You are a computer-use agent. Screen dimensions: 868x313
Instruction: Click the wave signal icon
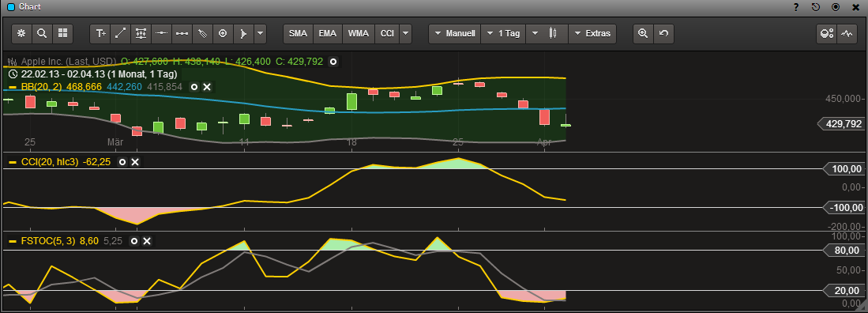tap(847, 33)
